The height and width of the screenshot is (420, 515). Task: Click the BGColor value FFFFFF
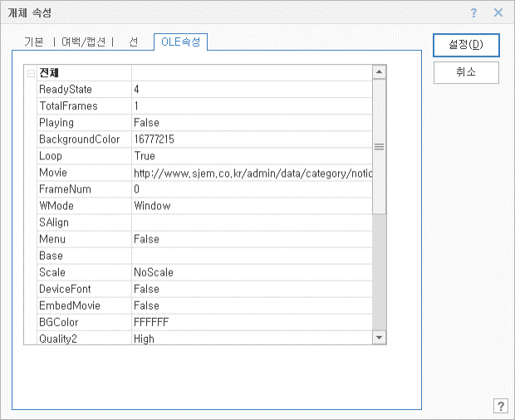(151, 322)
